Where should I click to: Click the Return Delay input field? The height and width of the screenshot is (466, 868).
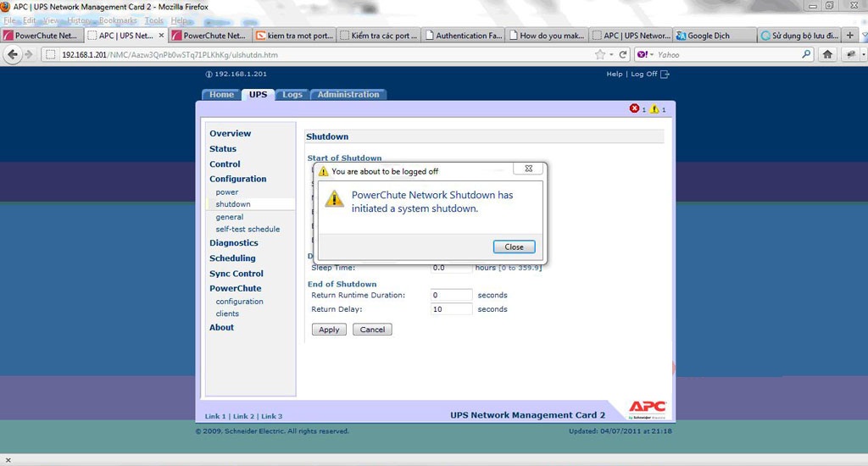click(x=451, y=308)
